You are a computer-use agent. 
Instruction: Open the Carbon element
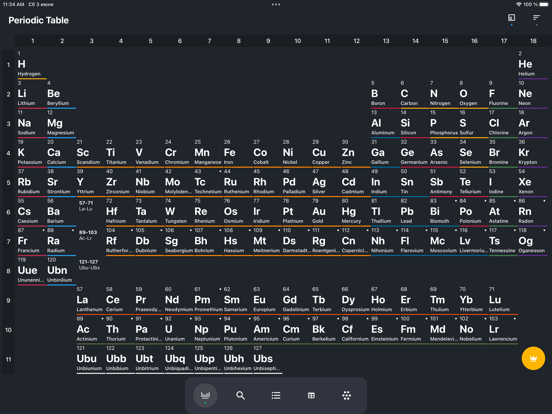click(415, 94)
